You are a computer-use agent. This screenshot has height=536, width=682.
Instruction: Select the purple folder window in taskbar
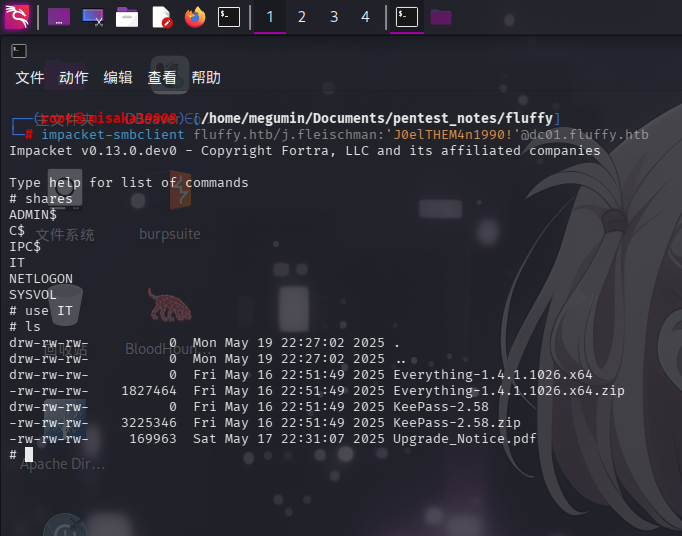coord(441,17)
